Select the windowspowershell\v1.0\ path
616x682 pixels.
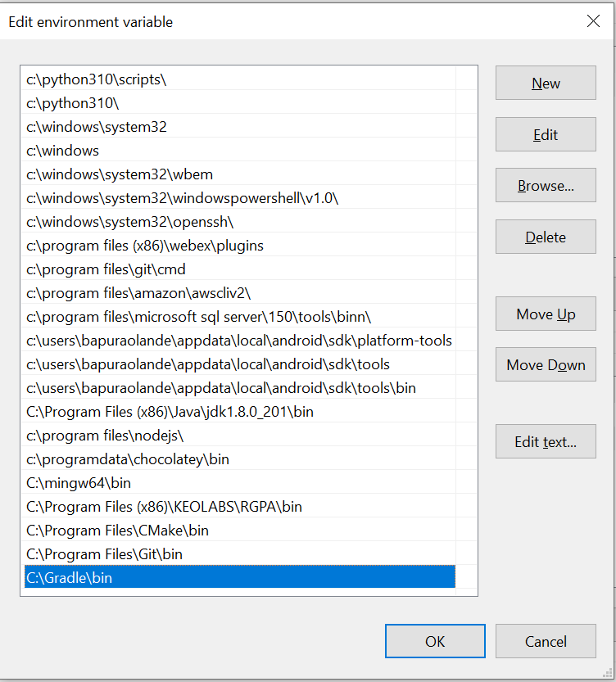(x=240, y=198)
